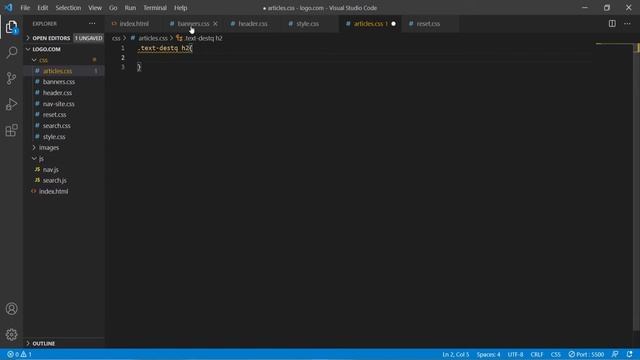The width and height of the screenshot is (640, 360).
Task: Click the css breadcrumb segment
Action: pos(116,38)
